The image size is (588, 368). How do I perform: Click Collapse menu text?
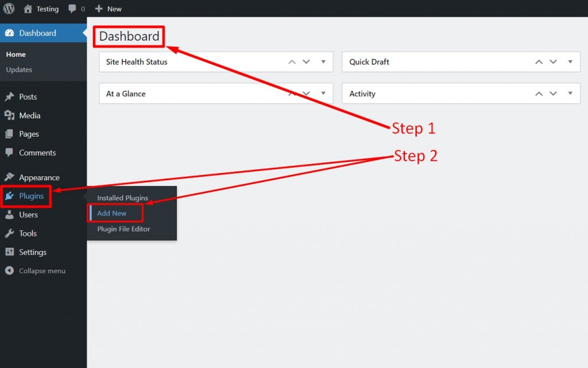coord(42,271)
